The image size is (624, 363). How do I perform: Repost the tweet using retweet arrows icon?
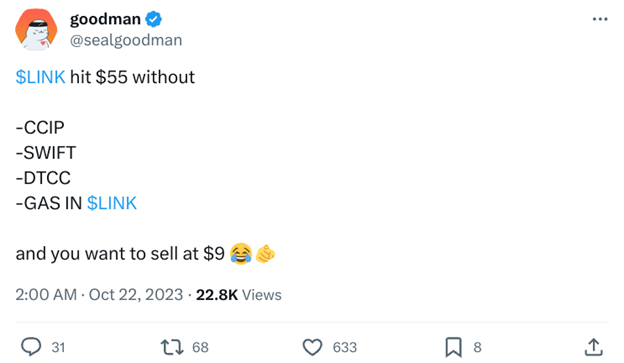click(x=172, y=347)
